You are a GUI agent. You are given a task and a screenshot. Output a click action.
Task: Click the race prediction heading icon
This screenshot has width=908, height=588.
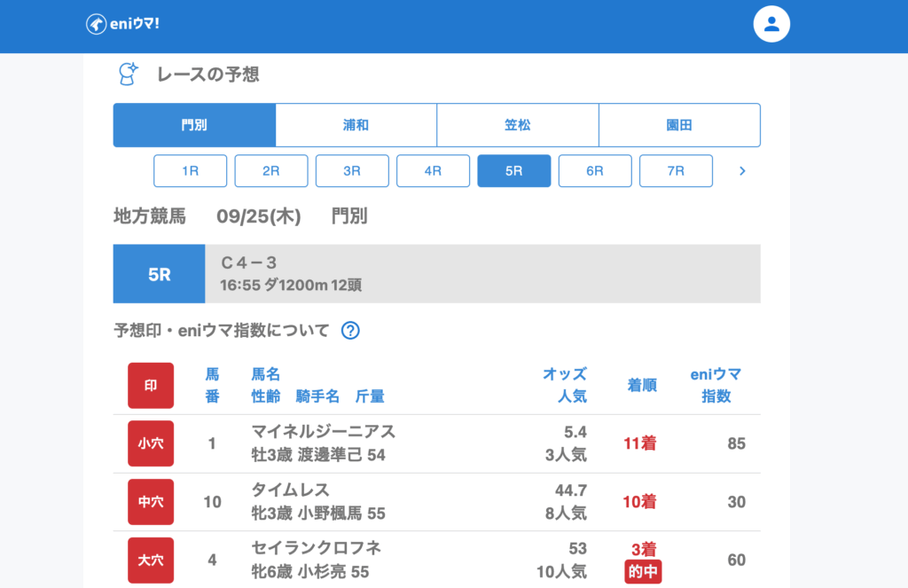129,74
